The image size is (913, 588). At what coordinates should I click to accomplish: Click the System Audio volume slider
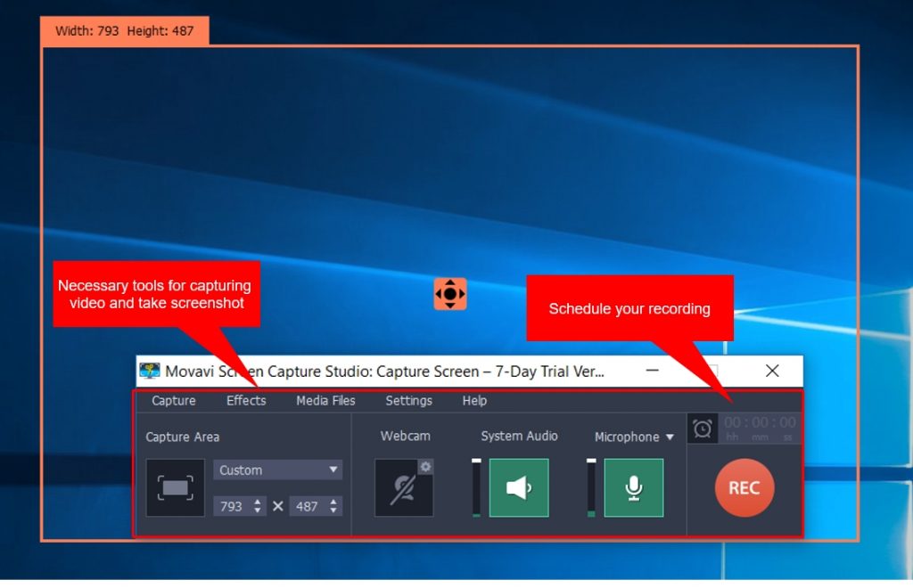pos(476,487)
